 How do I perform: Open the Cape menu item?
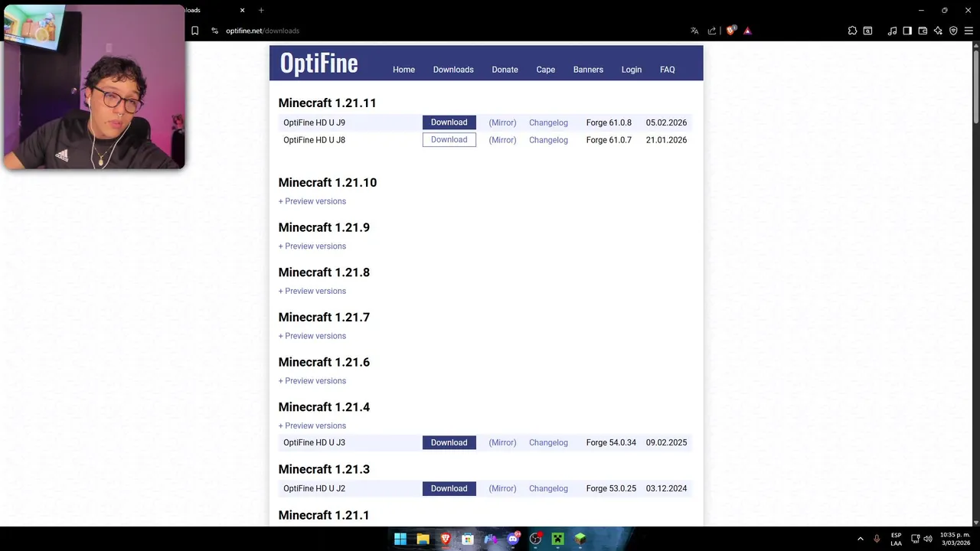545,70
